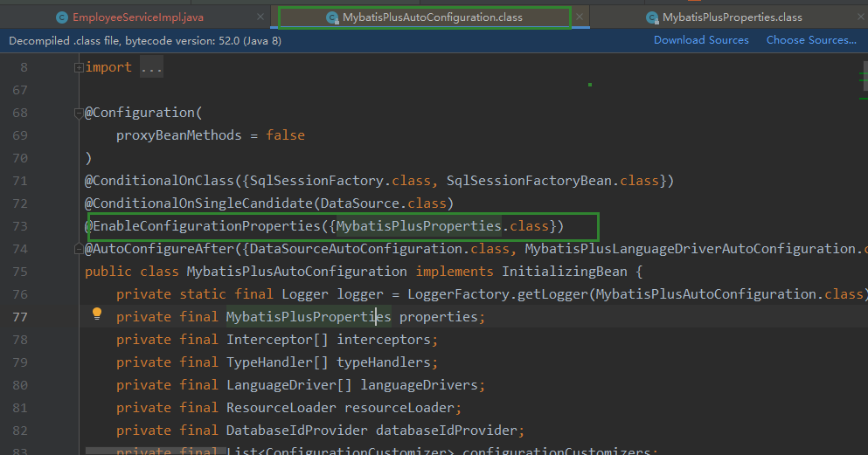Screen dimensions: 868x455
Task: Click the proxyBeanMethods attribute name
Action: 179,135
